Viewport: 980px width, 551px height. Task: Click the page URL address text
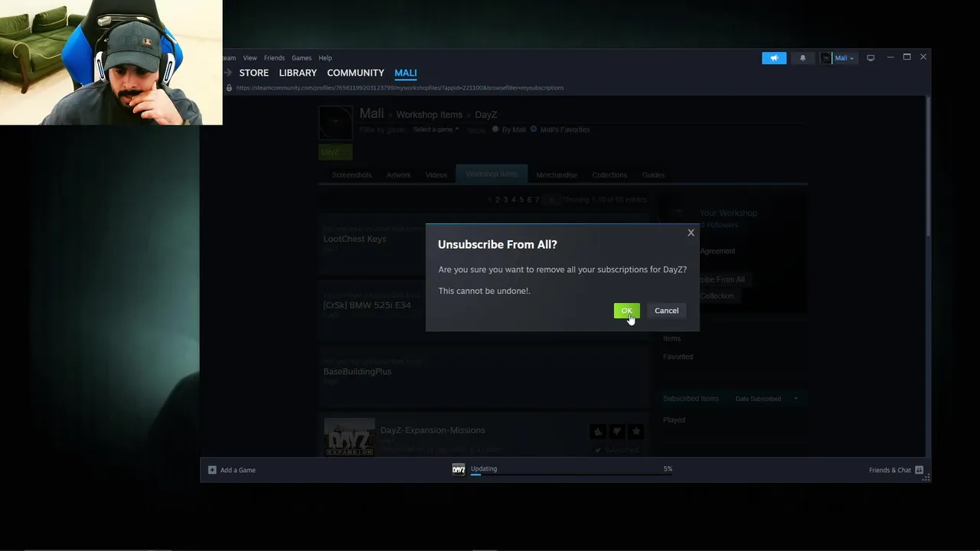tap(400, 88)
